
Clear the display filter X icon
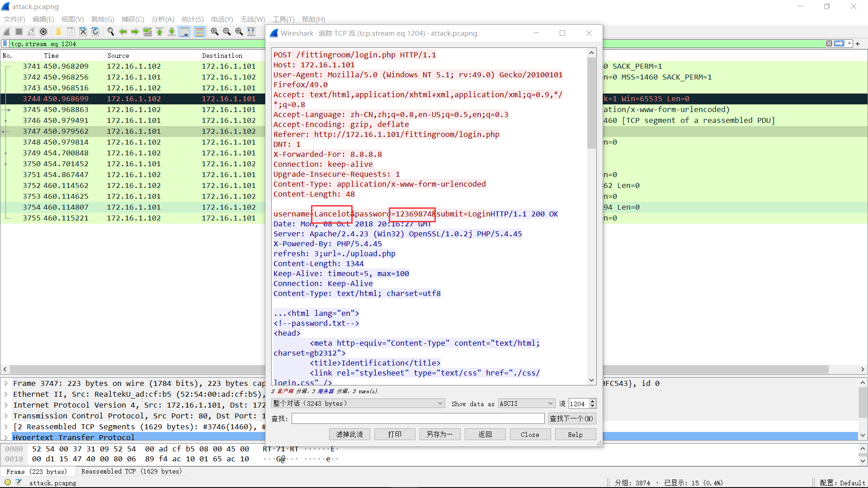coord(829,43)
